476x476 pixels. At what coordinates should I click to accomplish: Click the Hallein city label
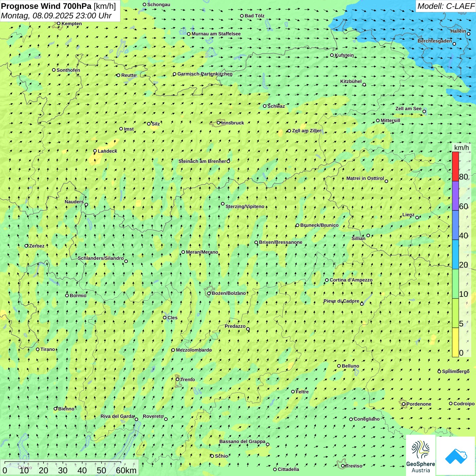[458, 31]
